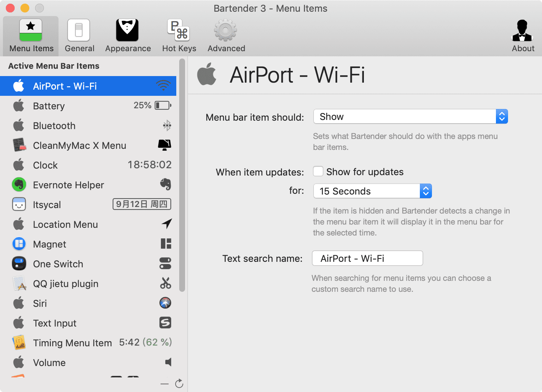
Task: Click the One Switch app icon
Action: pos(19,264)
